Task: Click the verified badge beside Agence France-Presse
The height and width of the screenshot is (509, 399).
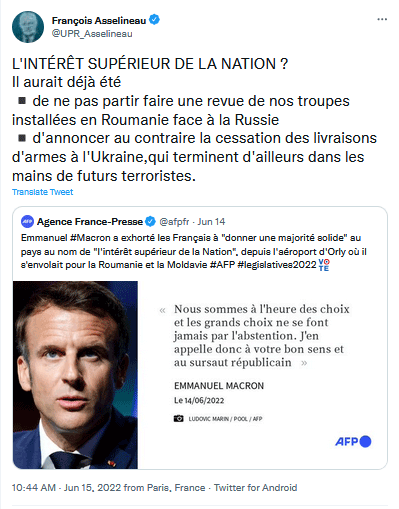Action: coord(151,221)
